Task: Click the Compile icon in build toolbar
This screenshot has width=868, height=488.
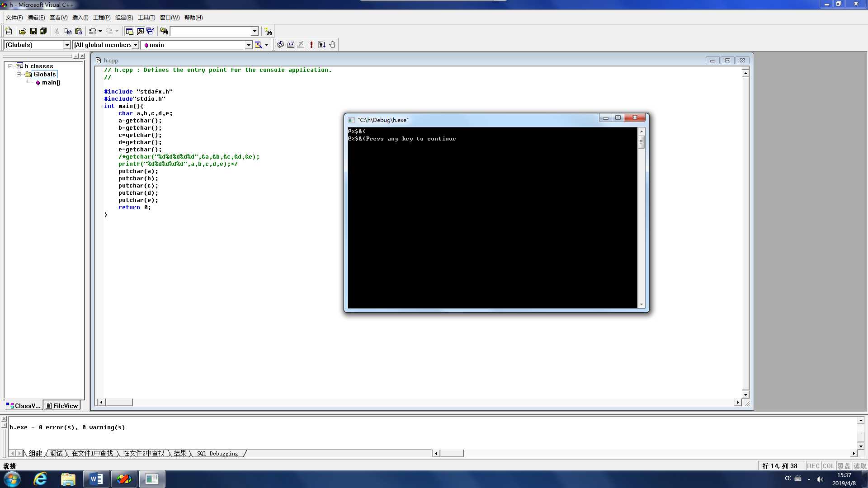Action: (280, 45)
